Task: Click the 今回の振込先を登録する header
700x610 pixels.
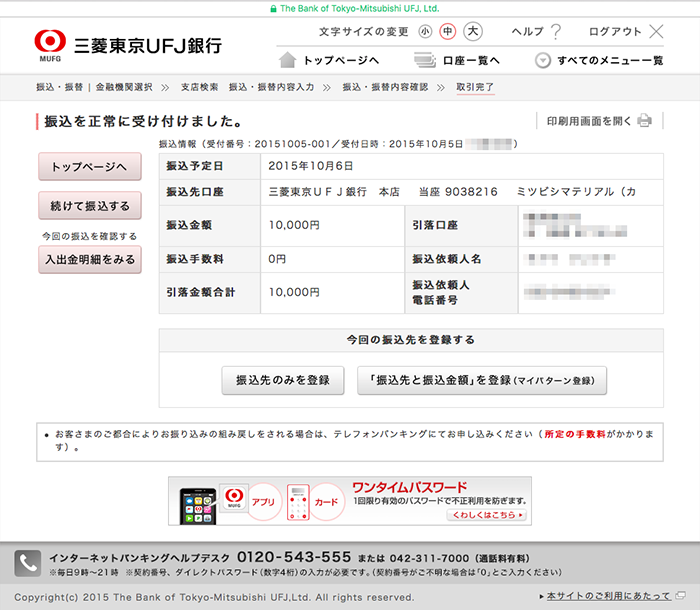Action: point(411,340)
